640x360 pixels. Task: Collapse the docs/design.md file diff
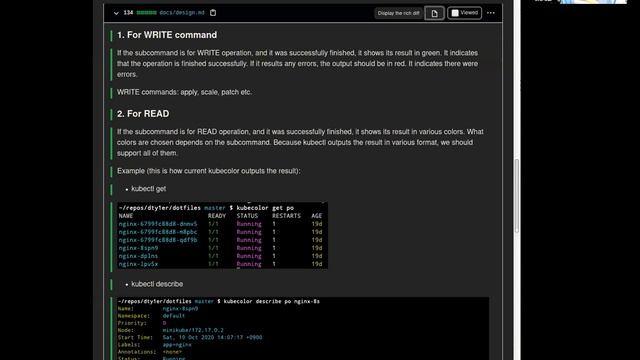pyautogui.click(x=116, y=13)
